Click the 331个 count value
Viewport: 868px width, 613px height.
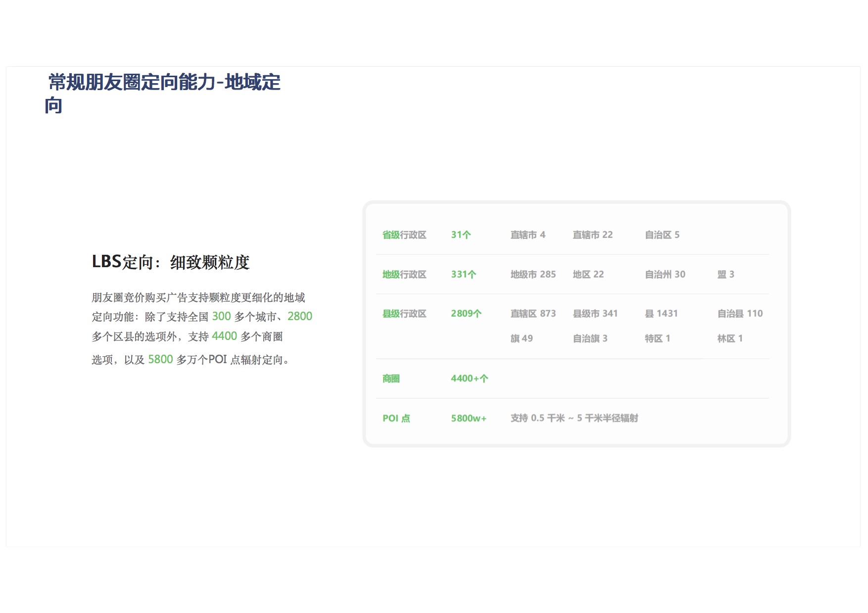click(x=463, y=275)
